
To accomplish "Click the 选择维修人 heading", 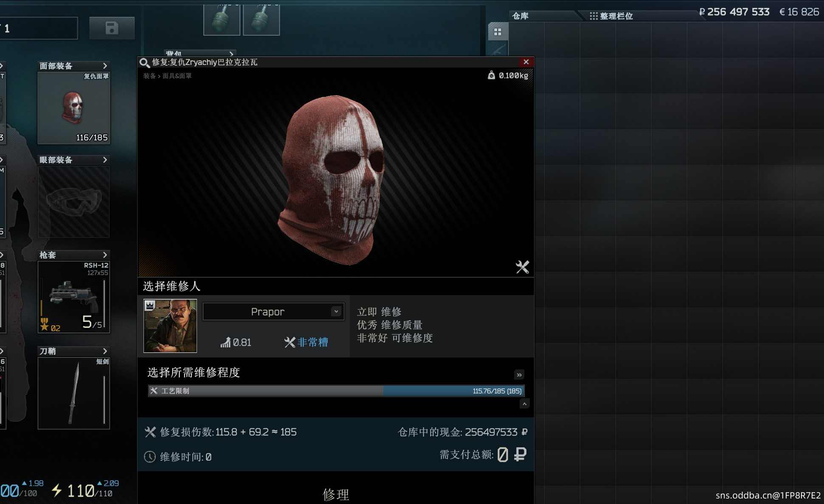I will point(172,286).
